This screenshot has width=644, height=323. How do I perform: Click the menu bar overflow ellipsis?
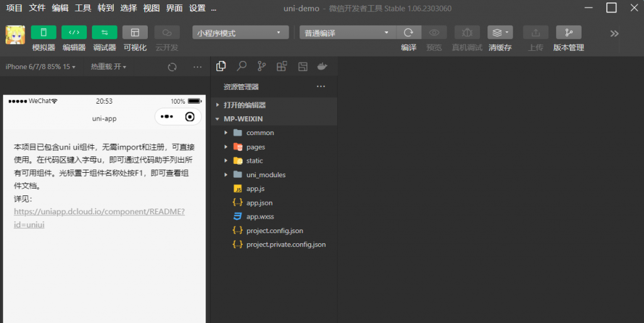point(214,9)
